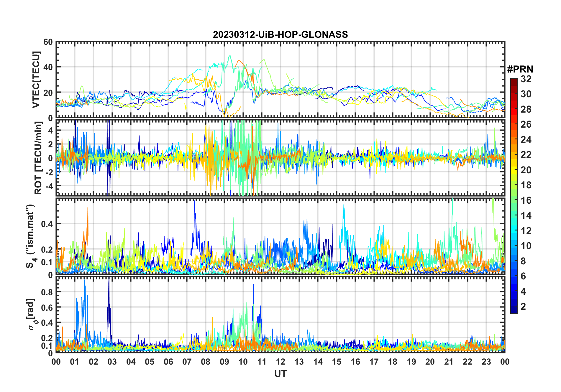This screenshot has height=392, width=561.
Task: Click the UT x-axis label
Action: (x=280, y=374)
